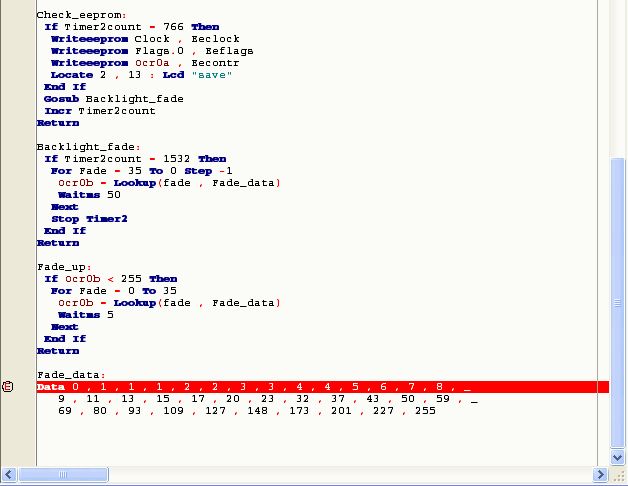The width and height of the screenshot is (628, 486).
Task: Click 'Writeeeprom Ocr0a , Eecontr' line
Action: [145, 63]
